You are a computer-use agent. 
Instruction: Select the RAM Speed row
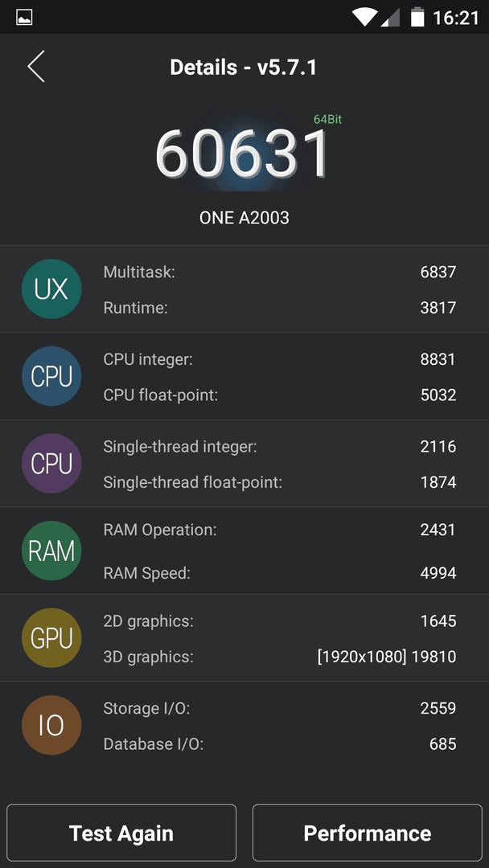pos(280,573)
